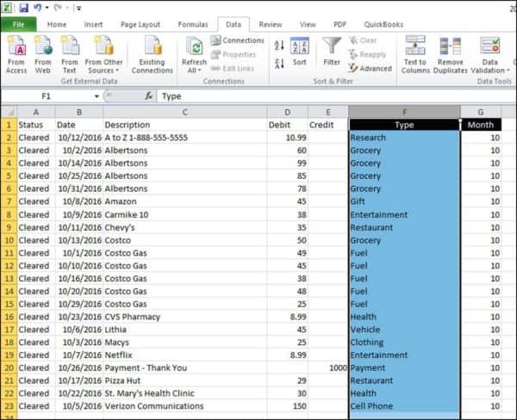This screenshot has width=517, height=420.
Task: Click the Clear filter button
Action: [x=363, y=40]
